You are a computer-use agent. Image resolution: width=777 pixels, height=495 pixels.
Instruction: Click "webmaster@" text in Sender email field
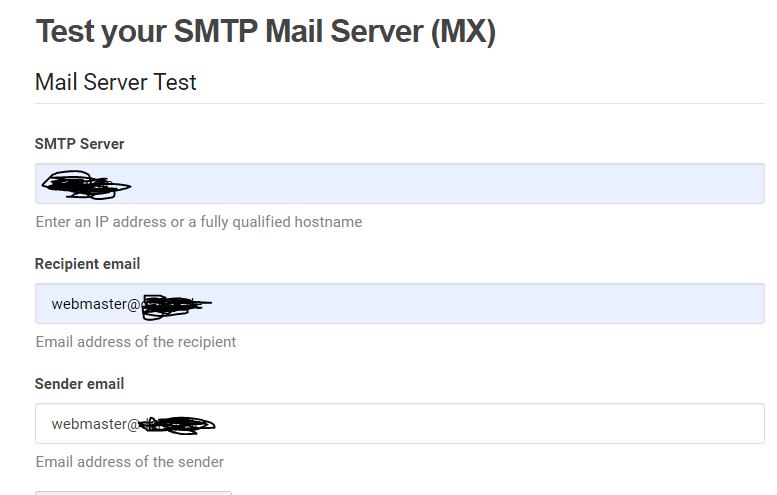tap(94, 424)
